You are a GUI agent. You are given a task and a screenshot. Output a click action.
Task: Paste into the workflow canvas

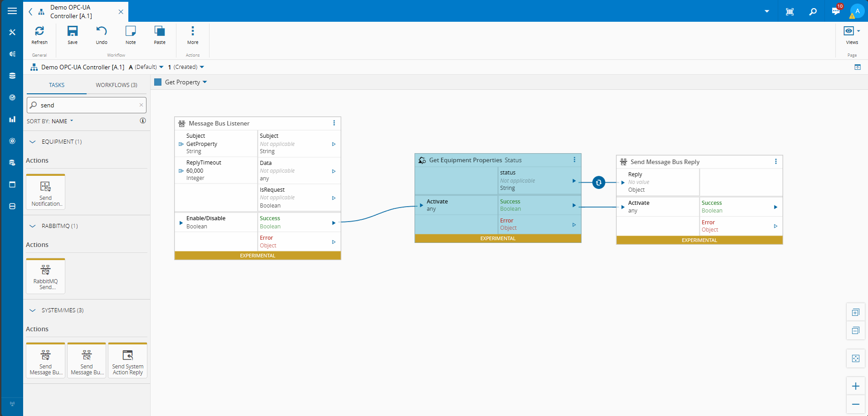pos(160,35)
